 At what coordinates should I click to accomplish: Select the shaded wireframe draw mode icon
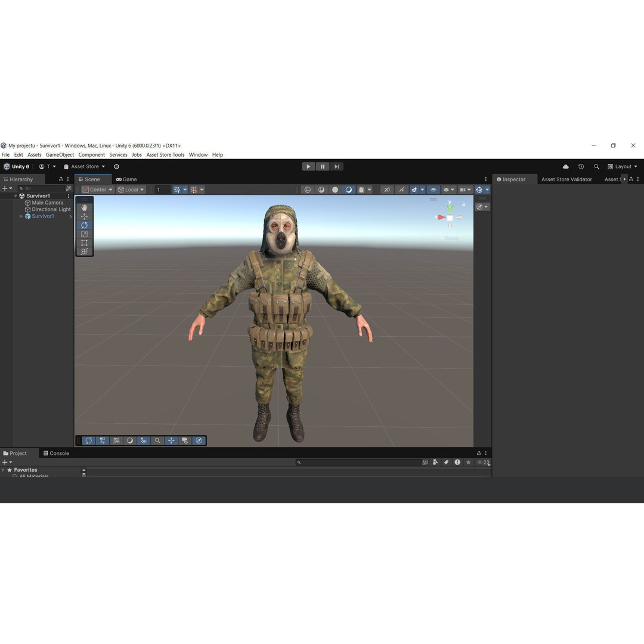click(x=321, y=190)
